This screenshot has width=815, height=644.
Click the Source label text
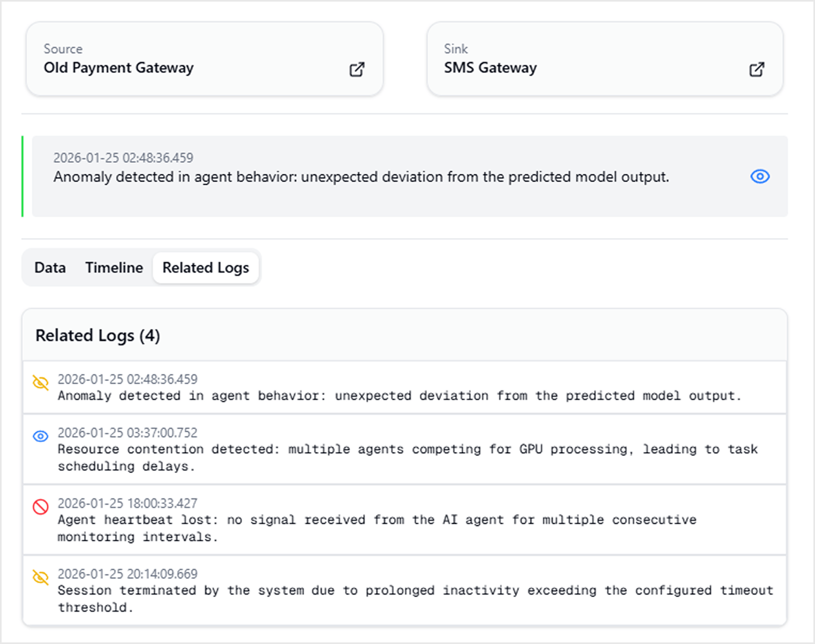tap(63, 49)
